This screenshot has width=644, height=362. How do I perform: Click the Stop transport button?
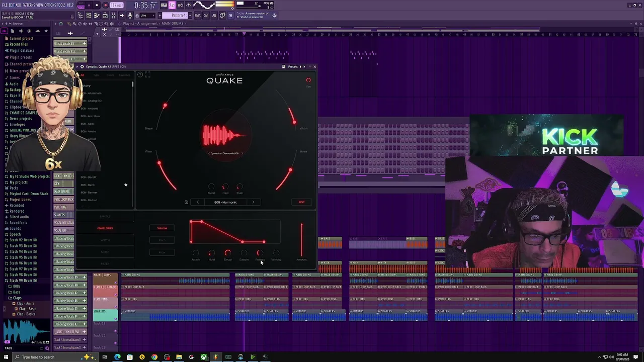pos(97,5)
